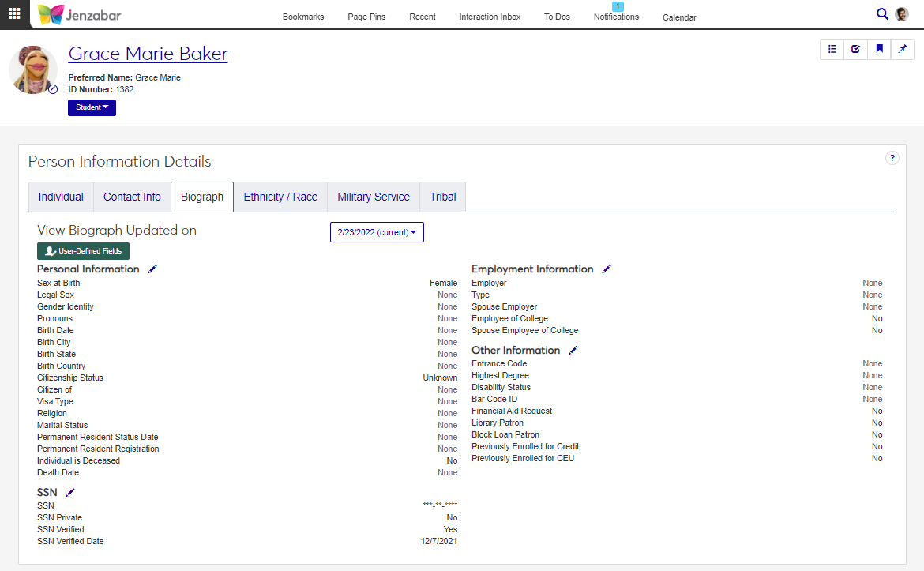Edit Other Information with pencil icon
Screen dimensions: 924x571
pyautogui.click(x=573, y=351)
